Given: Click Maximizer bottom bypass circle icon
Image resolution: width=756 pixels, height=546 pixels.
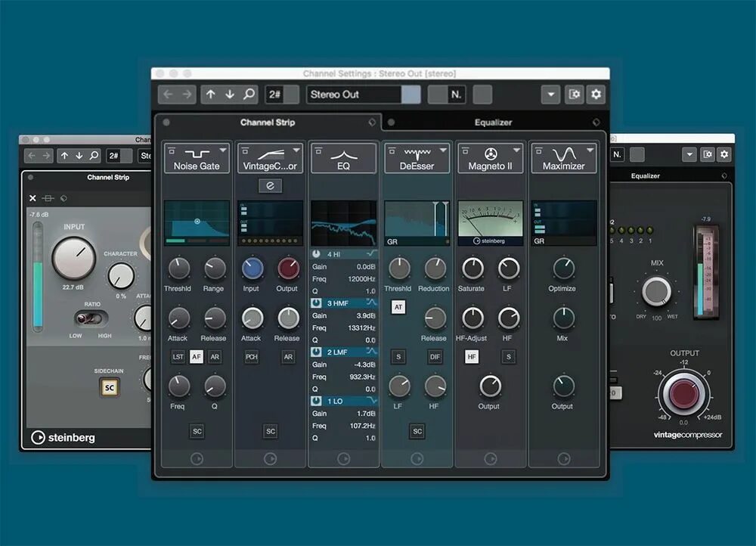Looking at the screenshot, I should click(564, 459).
